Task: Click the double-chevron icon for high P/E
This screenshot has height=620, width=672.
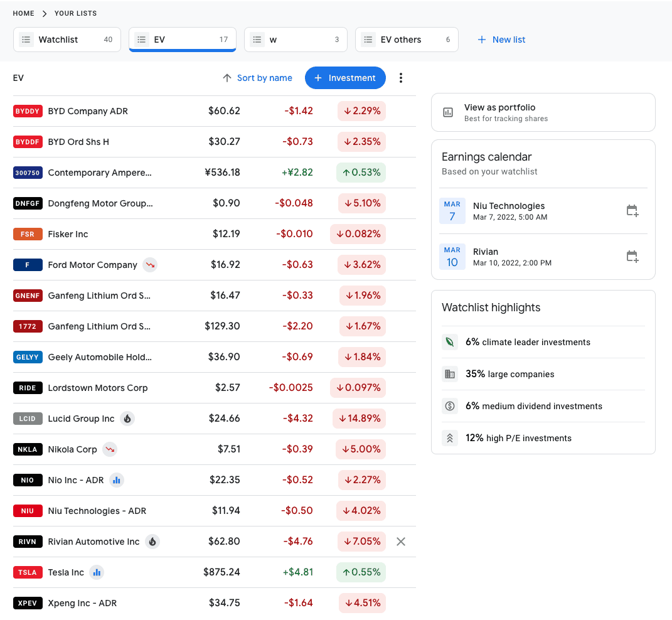Action: click(450, 438)
